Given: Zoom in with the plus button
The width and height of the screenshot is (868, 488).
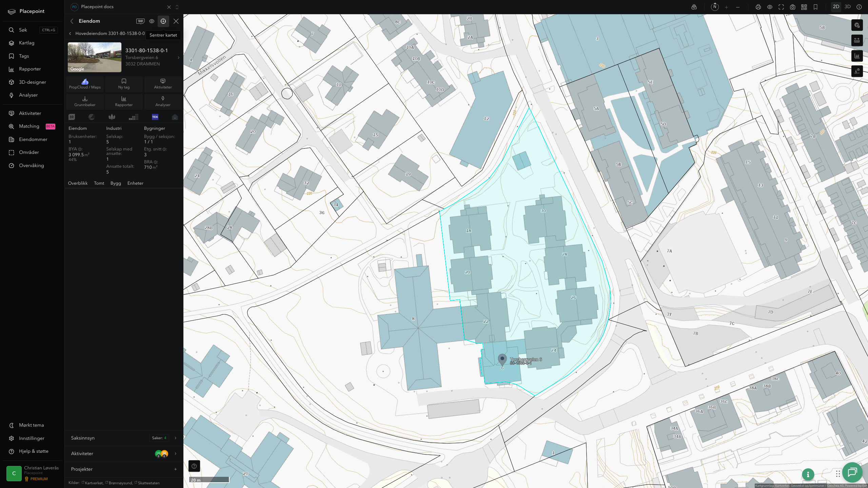Looking at the screenshot, I should pos(726,7).
